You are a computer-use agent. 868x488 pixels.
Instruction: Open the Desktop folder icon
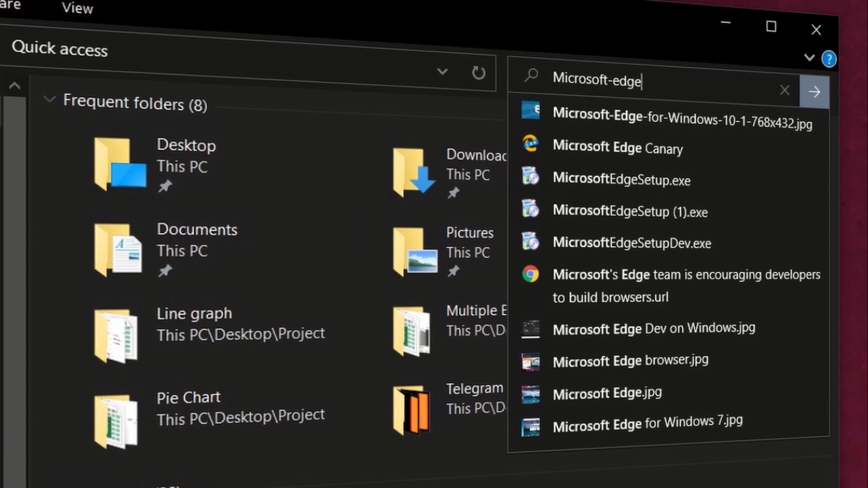(118, 165)
